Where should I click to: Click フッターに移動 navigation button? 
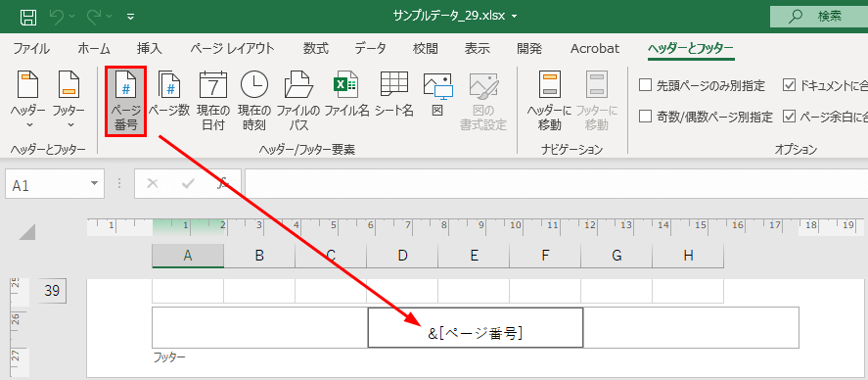click(597, 101)
